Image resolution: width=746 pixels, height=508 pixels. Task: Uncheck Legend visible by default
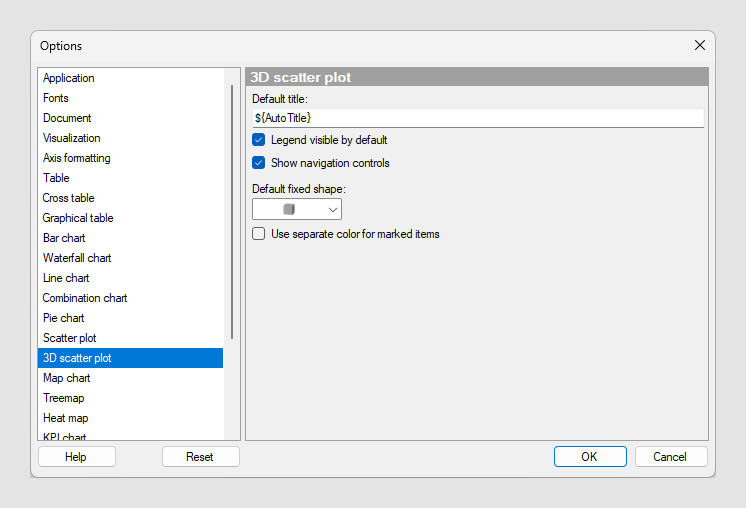coord(258,140)
